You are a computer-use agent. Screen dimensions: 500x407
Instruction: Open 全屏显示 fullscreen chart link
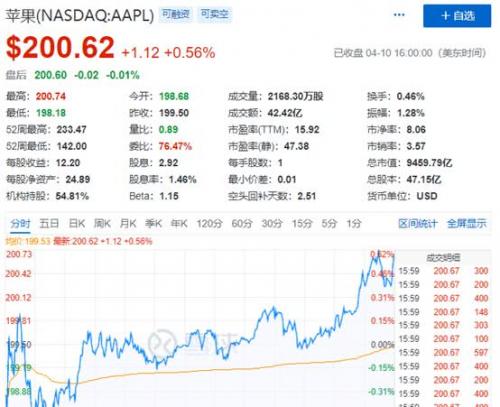point(467,223)
